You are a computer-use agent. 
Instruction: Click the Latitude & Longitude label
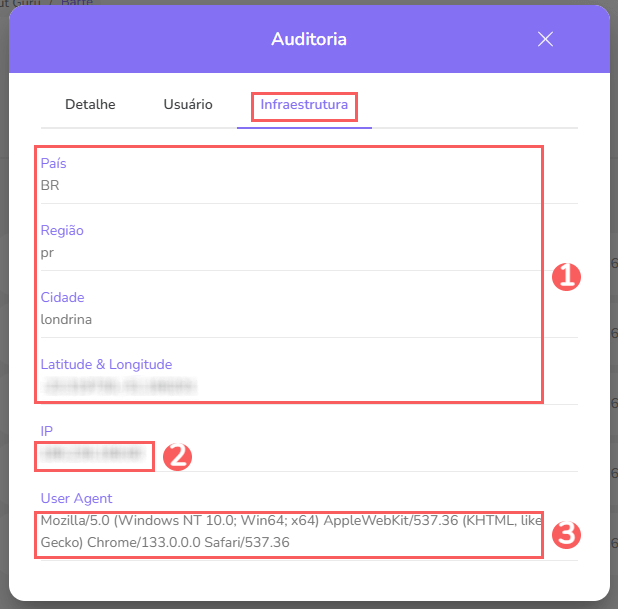106,364
